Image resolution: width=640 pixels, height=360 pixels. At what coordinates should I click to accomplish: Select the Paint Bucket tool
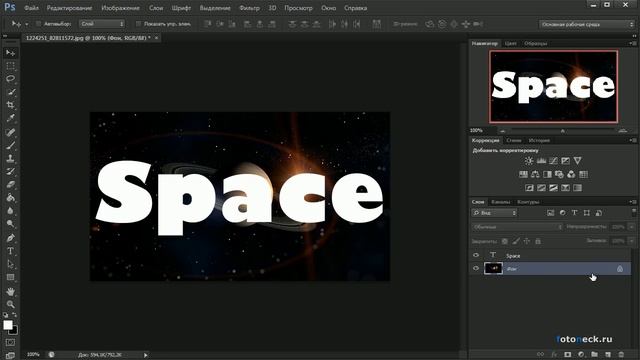click(x=11, y=198)
